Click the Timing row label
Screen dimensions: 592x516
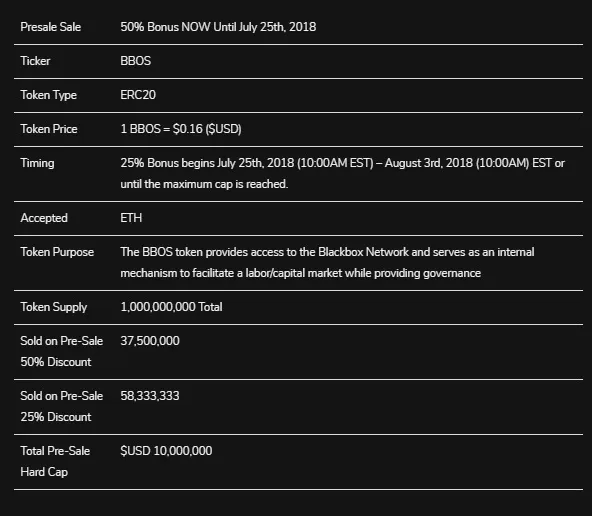click(x=37, y=163)
